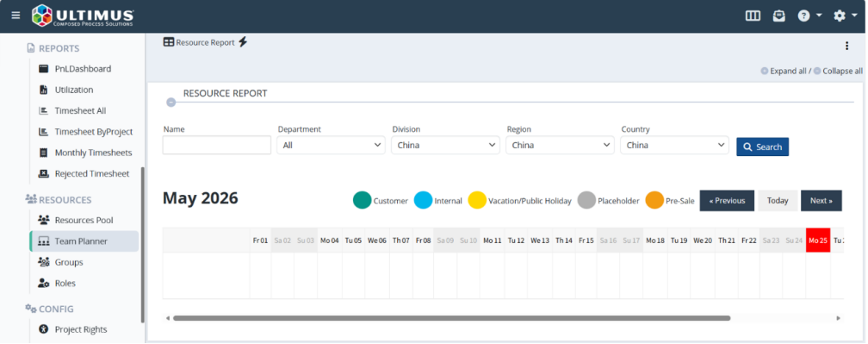Click the calendar scroll left arrow
Image resolution: width=868 pixels, height=344 pixels.
pos(168,318)
